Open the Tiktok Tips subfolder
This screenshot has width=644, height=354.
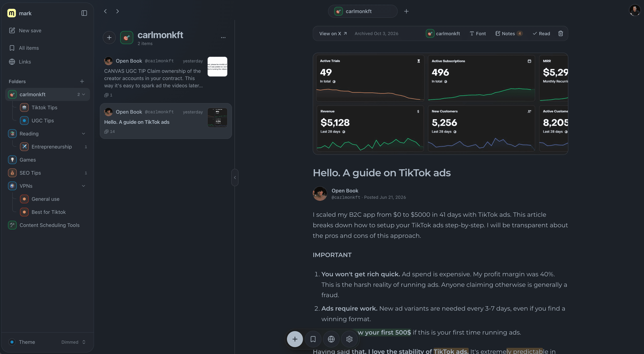(53, 107)
